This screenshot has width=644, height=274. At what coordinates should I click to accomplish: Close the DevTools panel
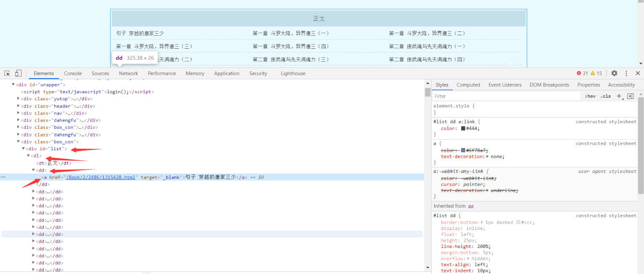(638, 73)
